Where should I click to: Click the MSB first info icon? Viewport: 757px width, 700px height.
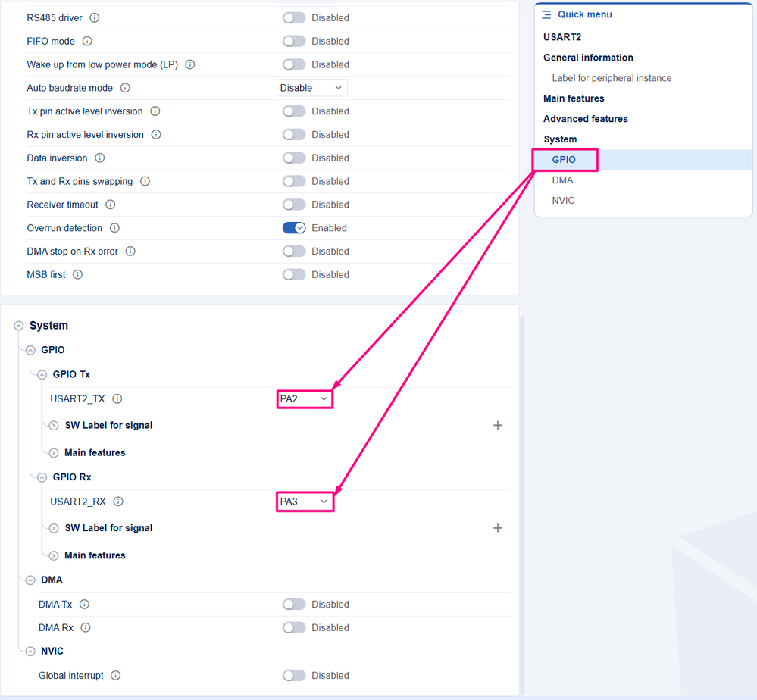[77, 275]
